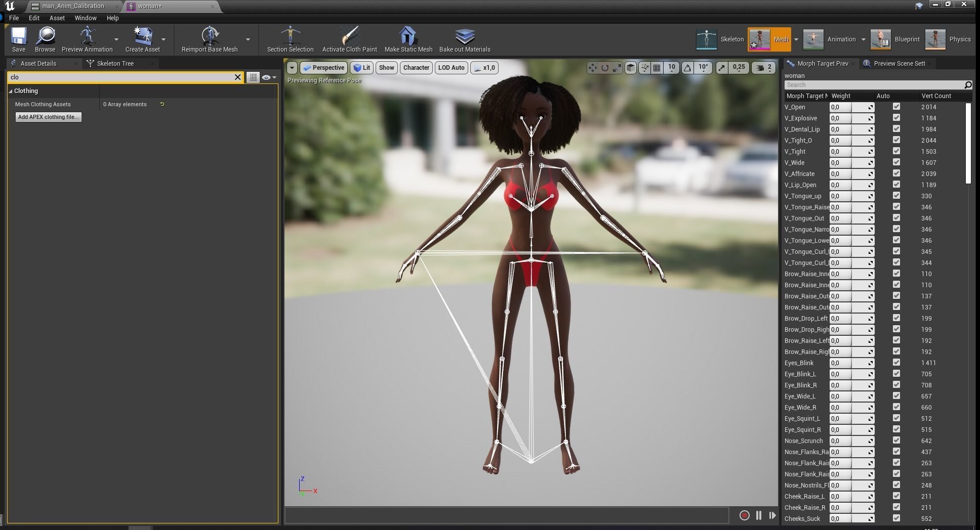Click the Character viewport button
Viewport: 980px width, 530px height.
click(416, 68)
